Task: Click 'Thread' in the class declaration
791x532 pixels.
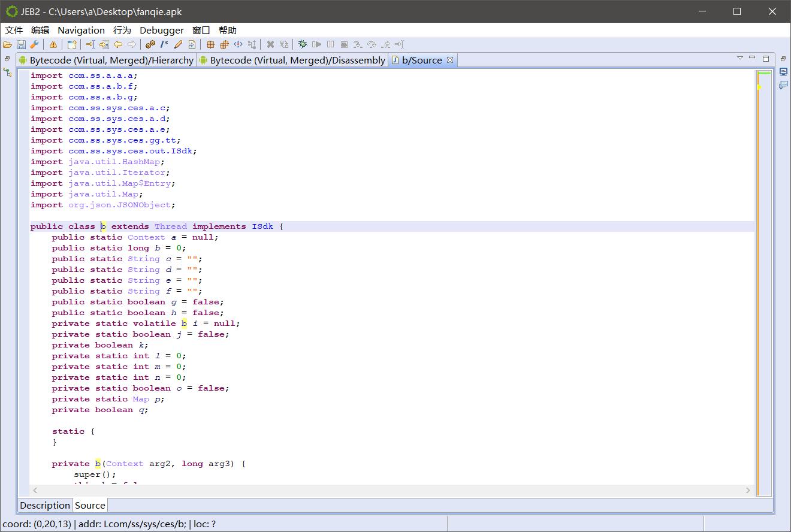Action: click(171, 226)
